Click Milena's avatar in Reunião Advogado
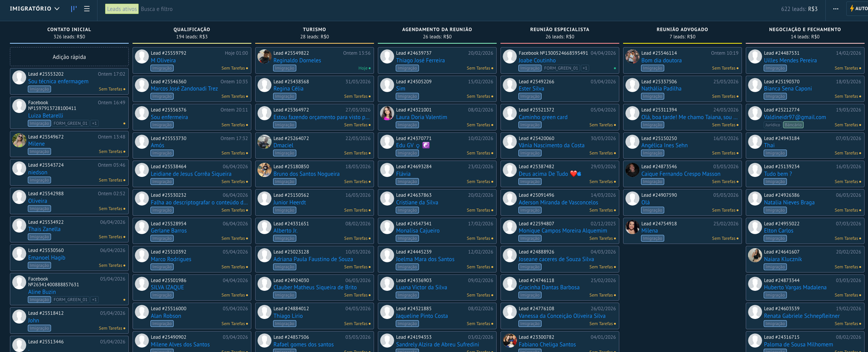Screen dimensions: 868x352 [632, 227]
